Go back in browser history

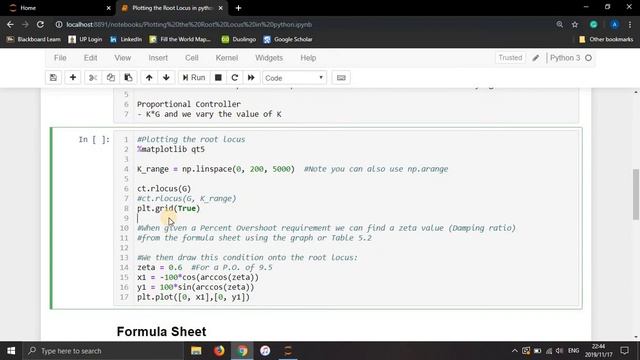click(10, 24)
